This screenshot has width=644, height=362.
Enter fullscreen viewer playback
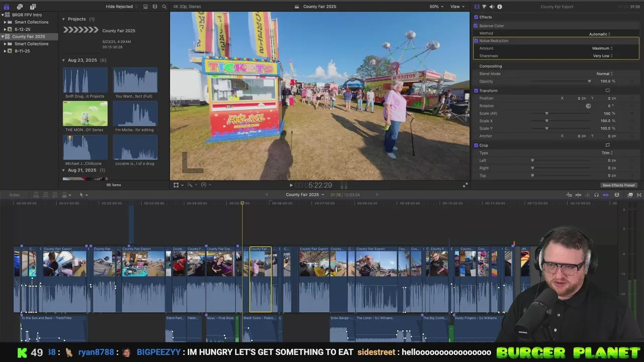[465, 185]
